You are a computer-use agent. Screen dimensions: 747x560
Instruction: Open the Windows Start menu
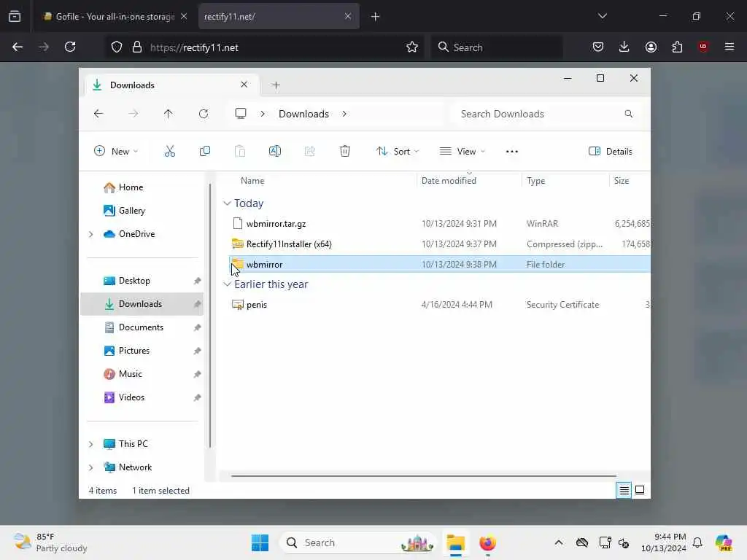260,542
